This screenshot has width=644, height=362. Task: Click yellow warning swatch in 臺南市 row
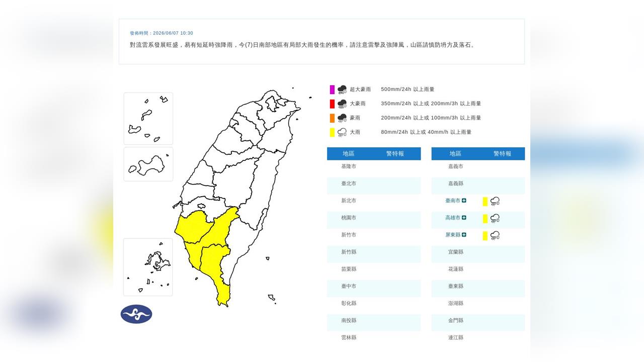tap(485, 202)
